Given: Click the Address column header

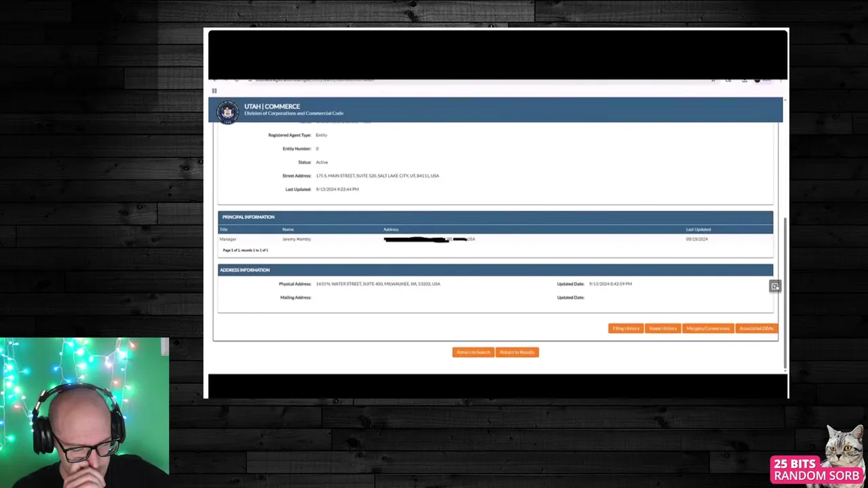Looking at the screenshot, I should click(x=391, y=230).
